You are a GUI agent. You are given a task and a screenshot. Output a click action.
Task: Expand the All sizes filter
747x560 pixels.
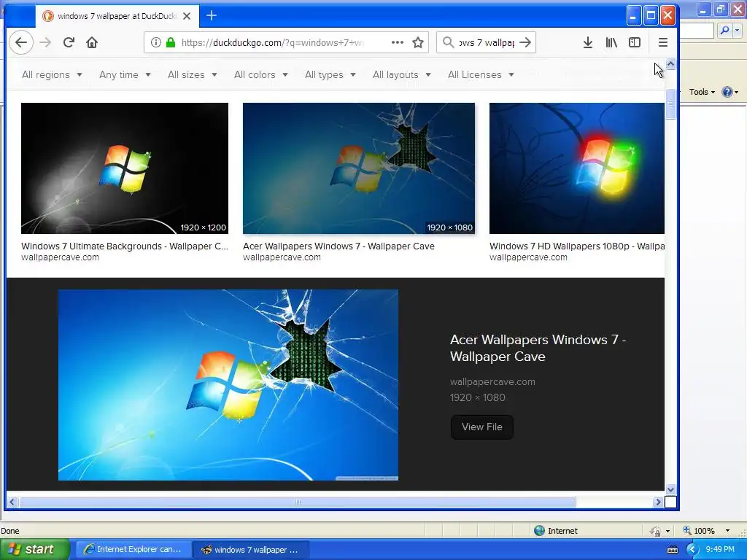[193, 75]
